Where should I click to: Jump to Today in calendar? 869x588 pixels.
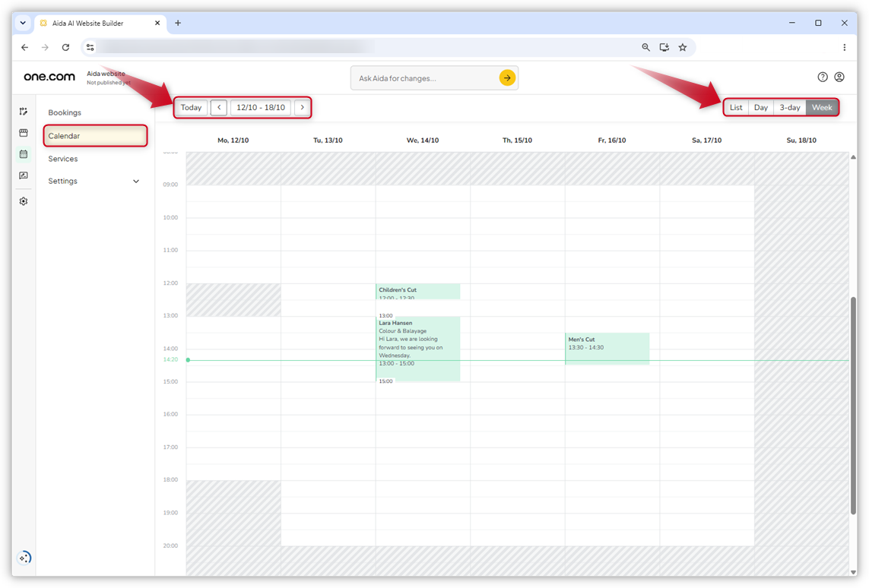191,107
